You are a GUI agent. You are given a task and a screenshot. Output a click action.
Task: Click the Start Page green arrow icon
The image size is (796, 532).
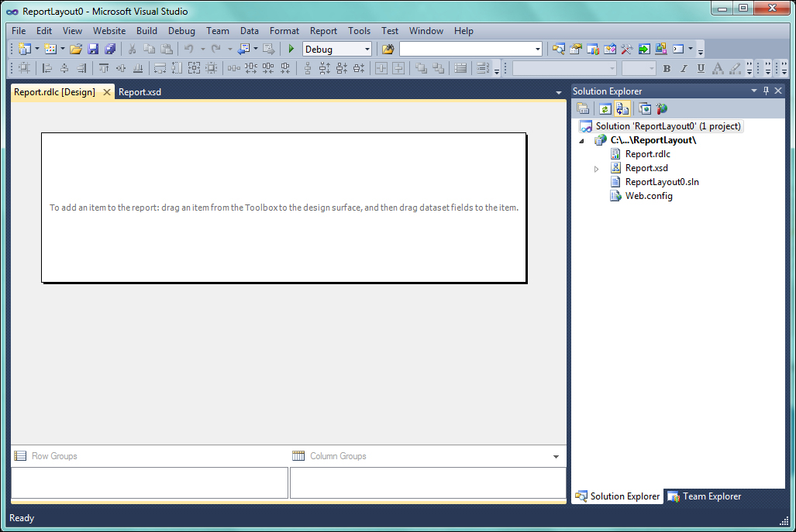tap(644, 49)
